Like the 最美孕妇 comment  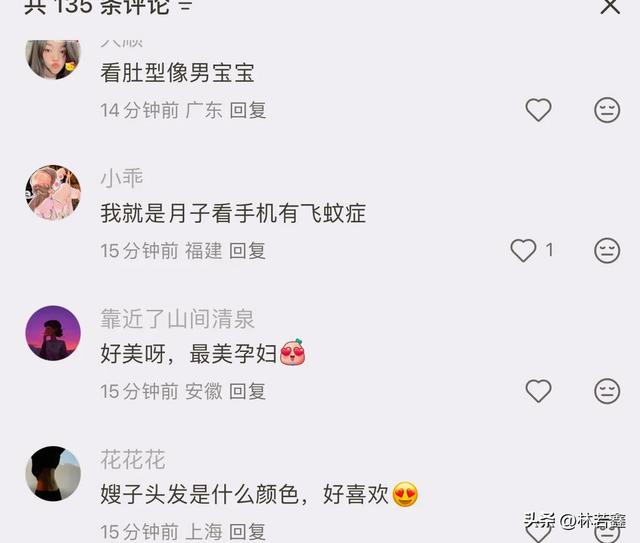[538, 391]
